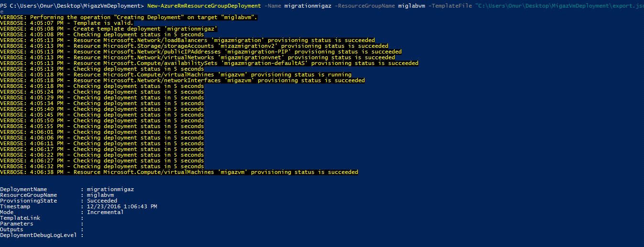Click the networkInterfaces 'migazvm' succeeded line

tap(183, 80)
